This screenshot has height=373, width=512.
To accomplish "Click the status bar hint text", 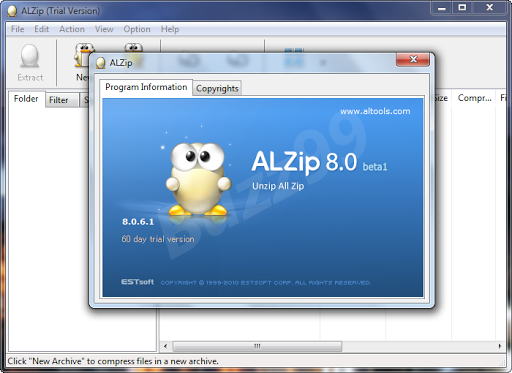I will pyautogui.click(x=113, y=361).
